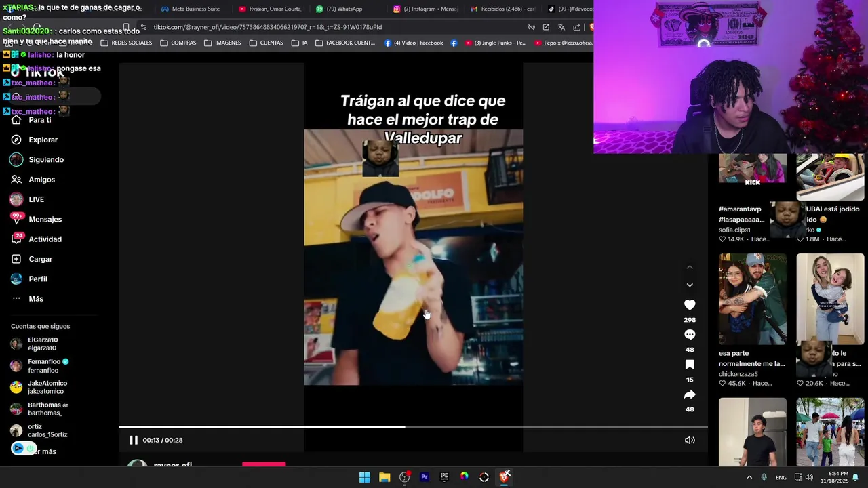Open the ENG language switcher
The height and width of the screenshot is (488, 868).
pos(781,477)
